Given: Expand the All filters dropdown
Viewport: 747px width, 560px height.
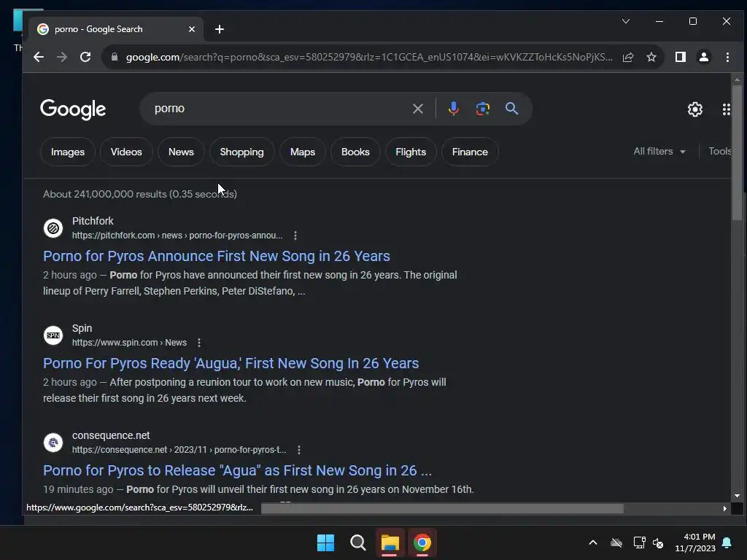Looking at the screenshot, I should pos(659,152).
